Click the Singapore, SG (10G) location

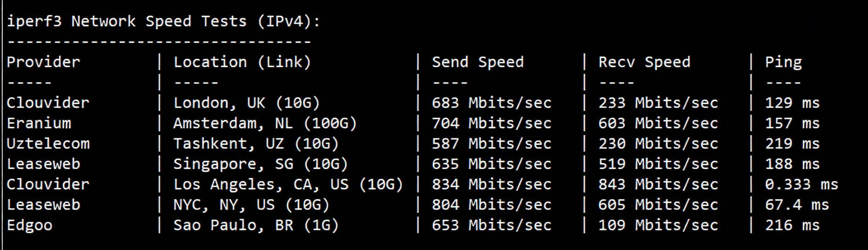tap(260, 164)
